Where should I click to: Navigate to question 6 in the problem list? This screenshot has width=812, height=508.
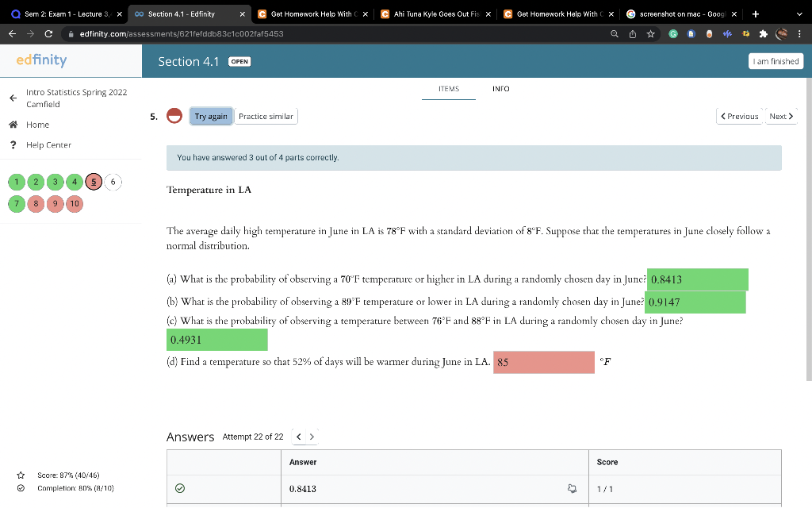(113, 182)
